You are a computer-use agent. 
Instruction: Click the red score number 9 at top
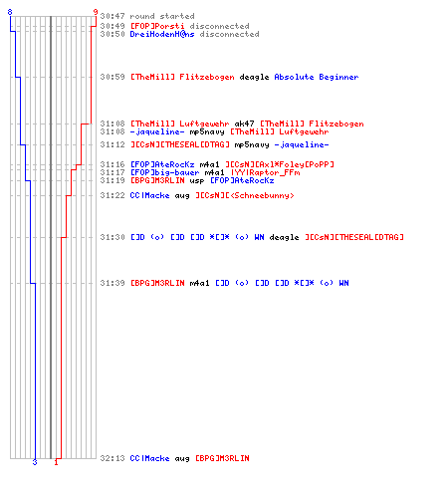[96, 12]
